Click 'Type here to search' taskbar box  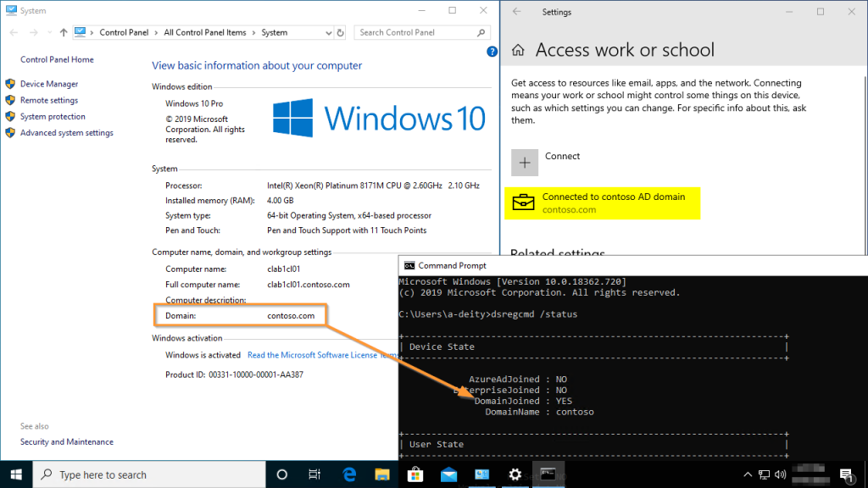point(149,474)
